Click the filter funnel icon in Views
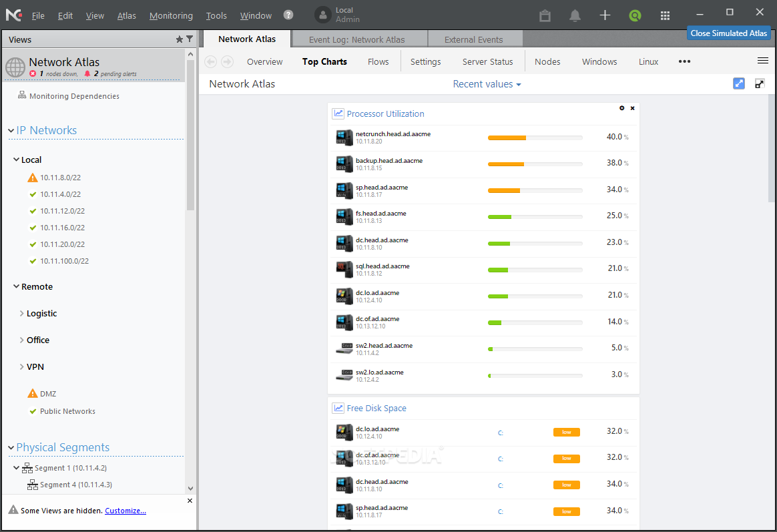 point(190,39)
